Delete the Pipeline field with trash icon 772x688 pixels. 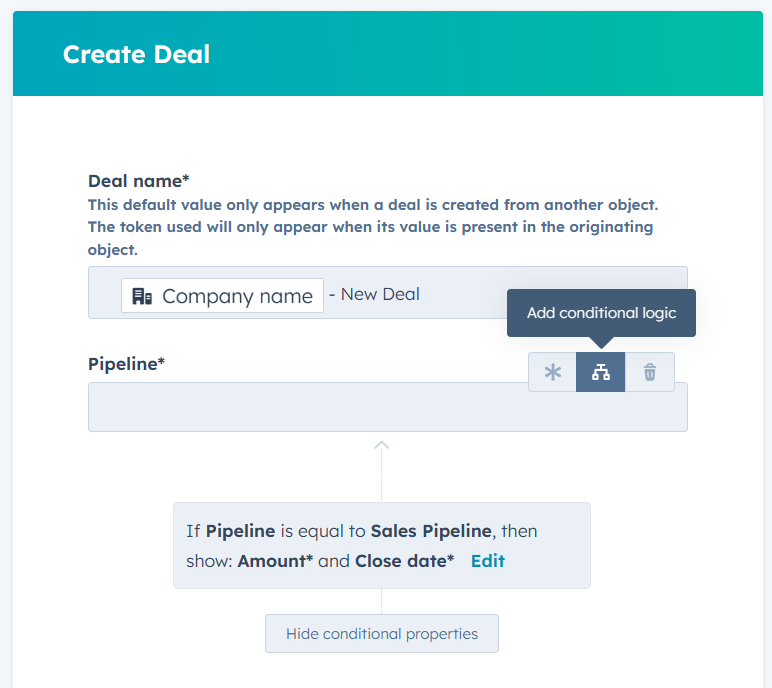tap(650, 372)
